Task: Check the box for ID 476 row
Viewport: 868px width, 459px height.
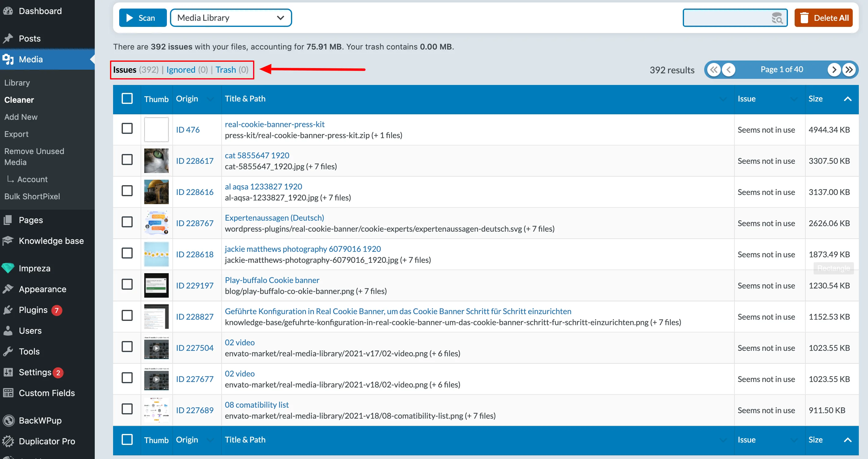Action: pyautogui.click(x=127, y=129)
